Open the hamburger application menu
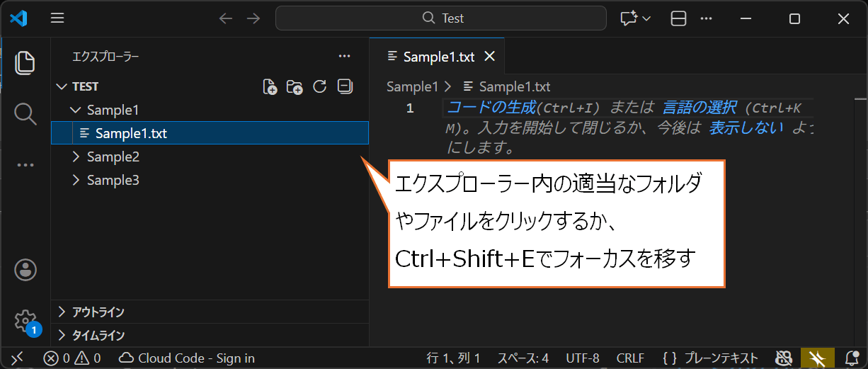The width and height of the screenshot is (868, 369). click(57, 18)
